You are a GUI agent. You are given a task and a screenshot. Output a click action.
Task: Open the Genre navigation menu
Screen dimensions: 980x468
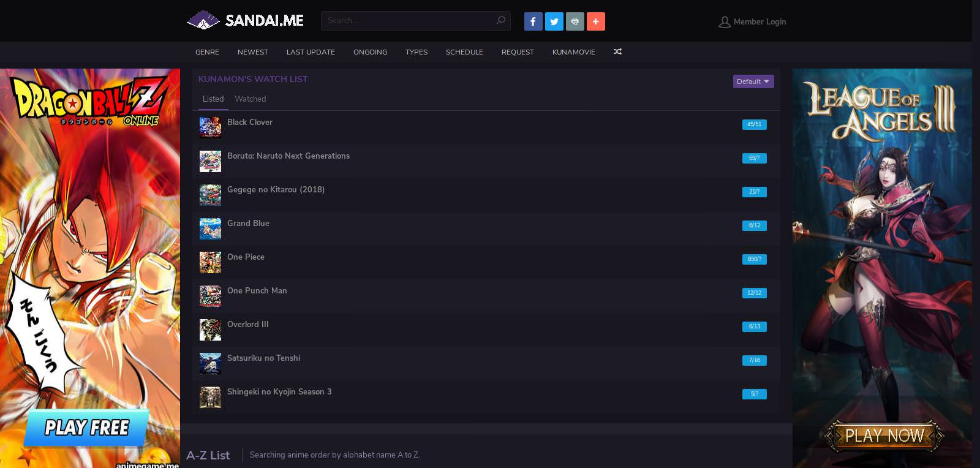(207, 52)
